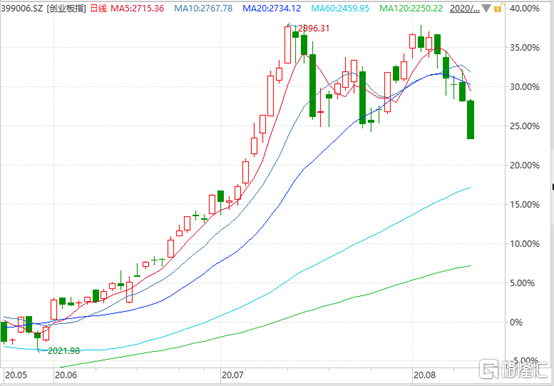Image resolution: width=554 pixels, height=386 pixels.
Task: Click the 25.00% axis value
Action: tap(525, 126)
